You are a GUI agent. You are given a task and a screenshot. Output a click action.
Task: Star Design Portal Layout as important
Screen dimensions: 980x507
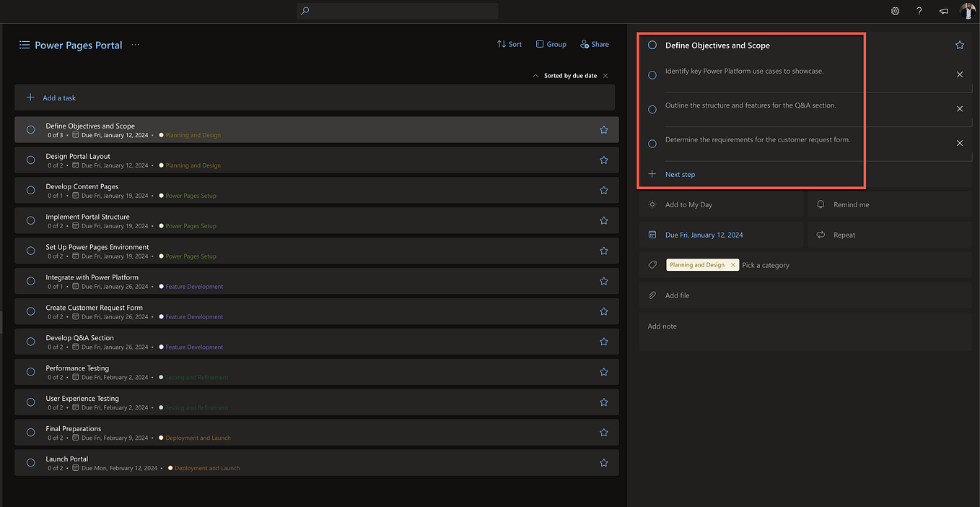tap(603, 160)
